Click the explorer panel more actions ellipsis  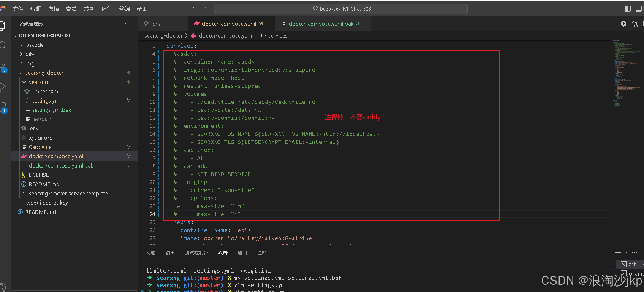(128, 24)
